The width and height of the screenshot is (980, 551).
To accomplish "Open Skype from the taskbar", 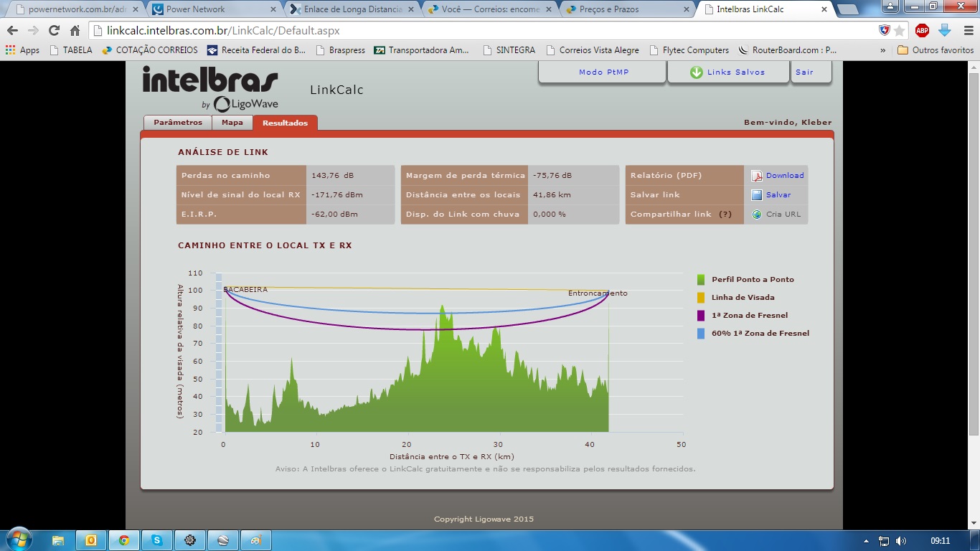I will point(157,540).
